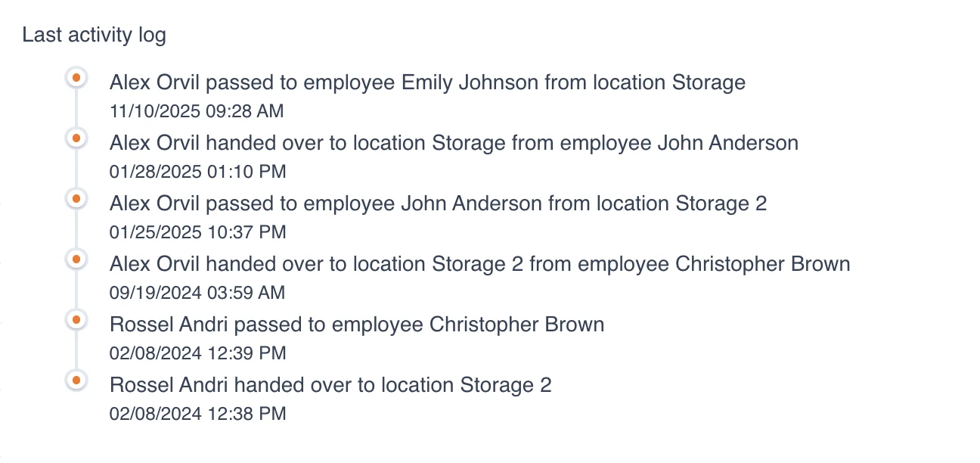Select the last timeline dot at 12:38 PM
This screenshot has height=463, width=980.
[x=76, y=381]
